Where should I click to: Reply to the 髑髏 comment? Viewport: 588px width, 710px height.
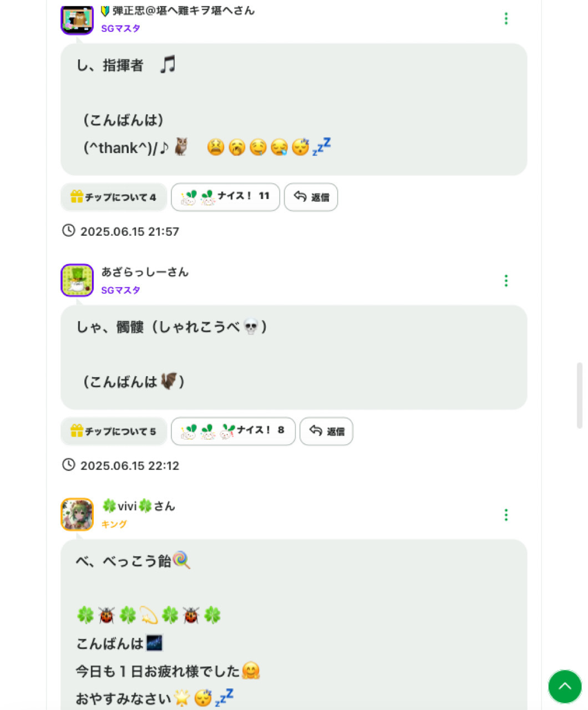pos(326,431)
